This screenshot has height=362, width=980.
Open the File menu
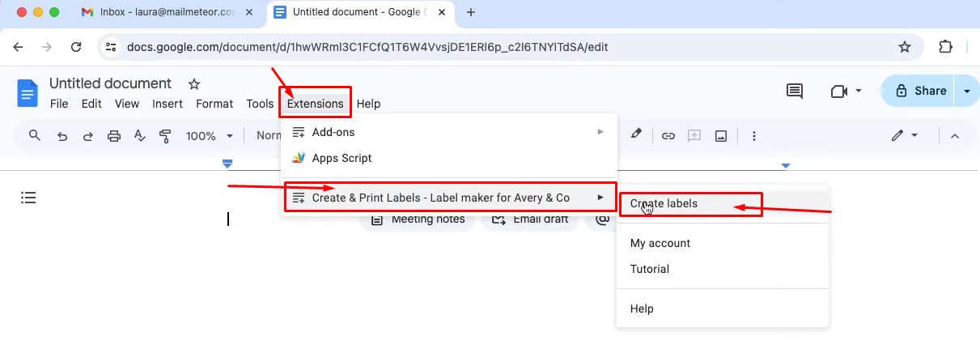(59, 104)
